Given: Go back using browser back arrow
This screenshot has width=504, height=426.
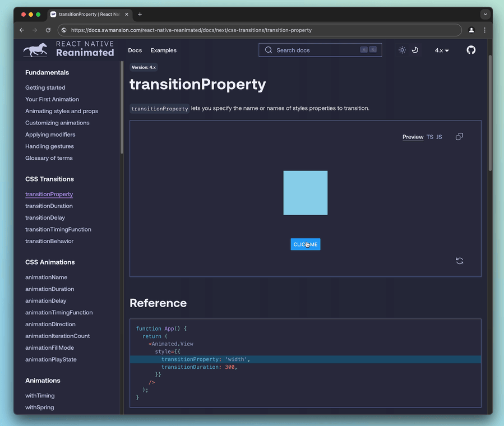Looking at the screenshot, I should [x=22, y=30].
